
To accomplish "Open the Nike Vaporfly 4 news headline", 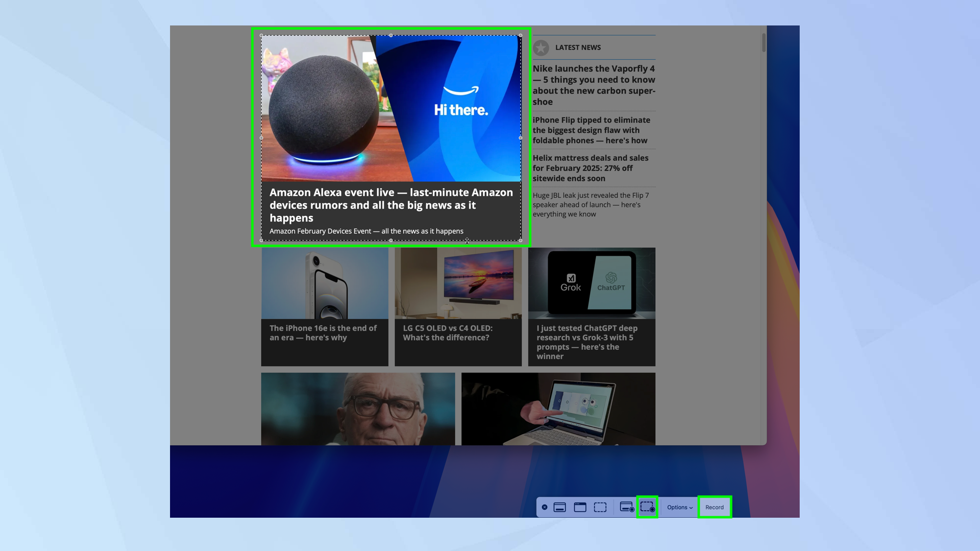I will tap(593, 85).
